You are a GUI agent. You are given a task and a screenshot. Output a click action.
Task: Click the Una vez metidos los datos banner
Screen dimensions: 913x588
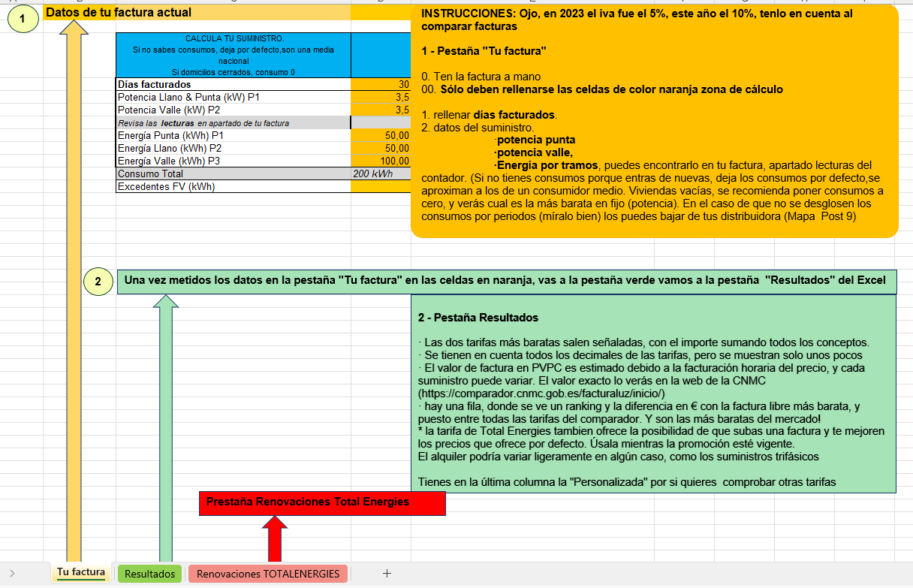(x=507, y=281)
